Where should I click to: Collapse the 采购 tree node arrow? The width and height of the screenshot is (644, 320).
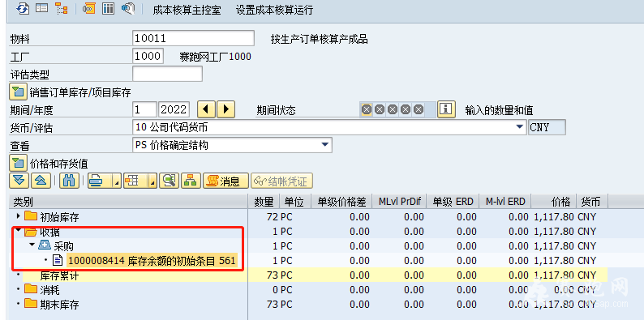[x=32, y=245]
